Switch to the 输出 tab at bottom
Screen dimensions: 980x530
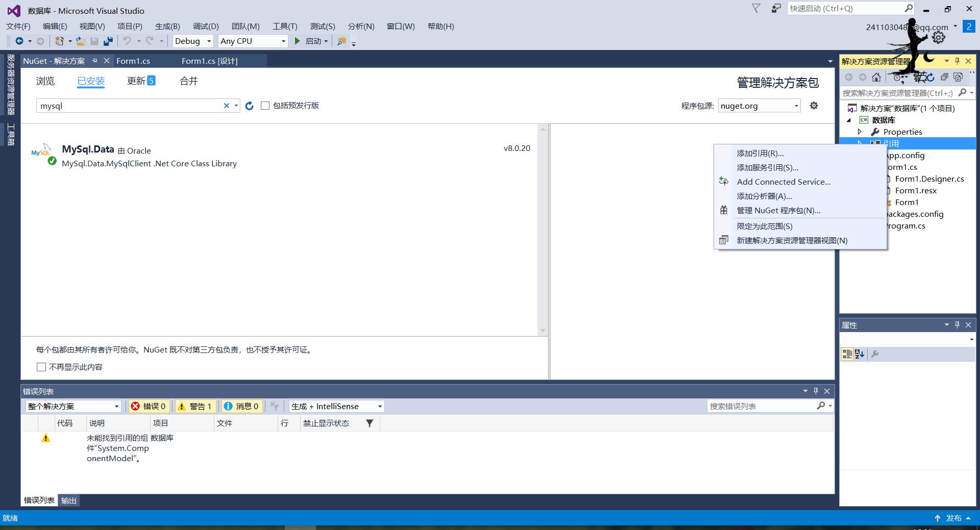(69, 500)
